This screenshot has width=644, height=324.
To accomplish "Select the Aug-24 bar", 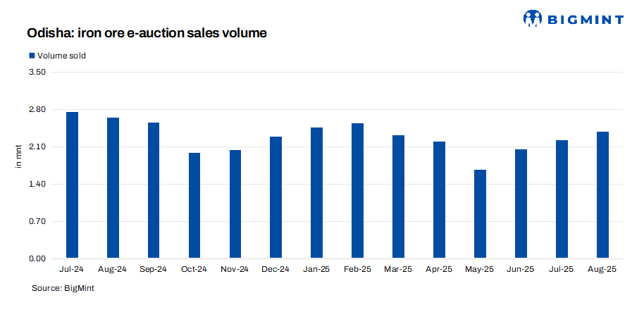I will pos(113,188).
